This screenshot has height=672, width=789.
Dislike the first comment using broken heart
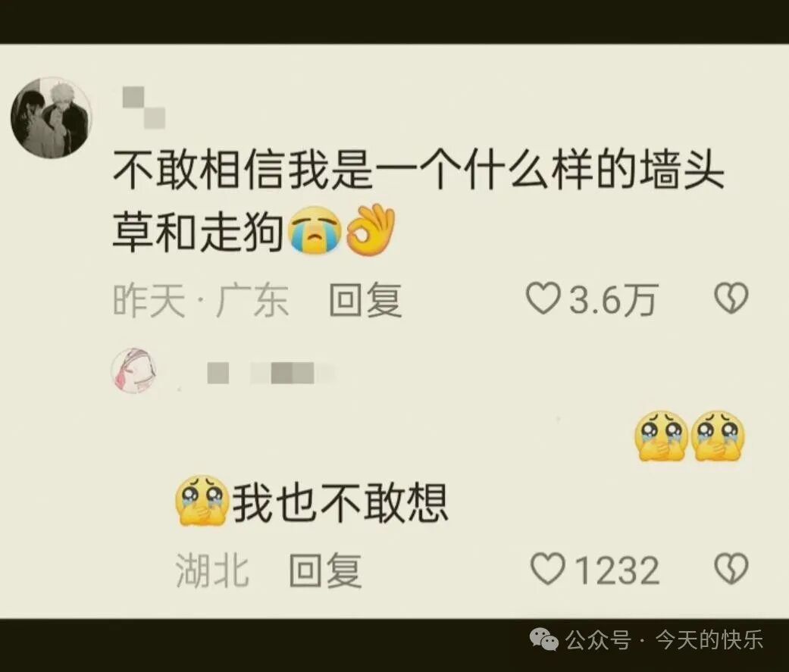(x=731, y=298)
